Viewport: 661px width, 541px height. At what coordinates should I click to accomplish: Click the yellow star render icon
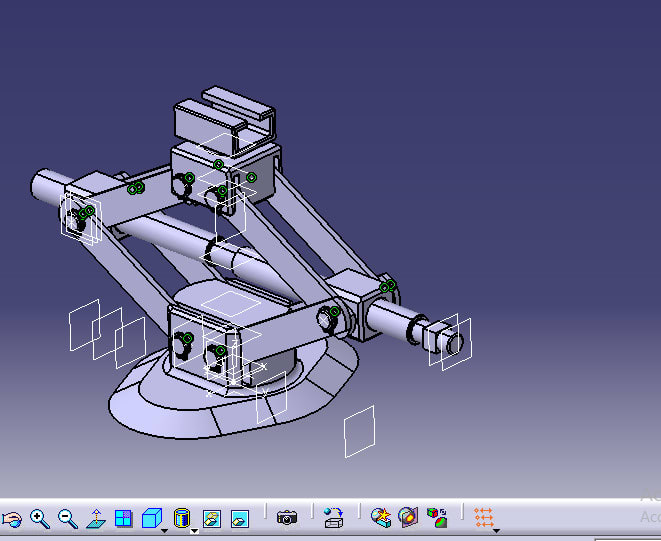click(380, 518)
